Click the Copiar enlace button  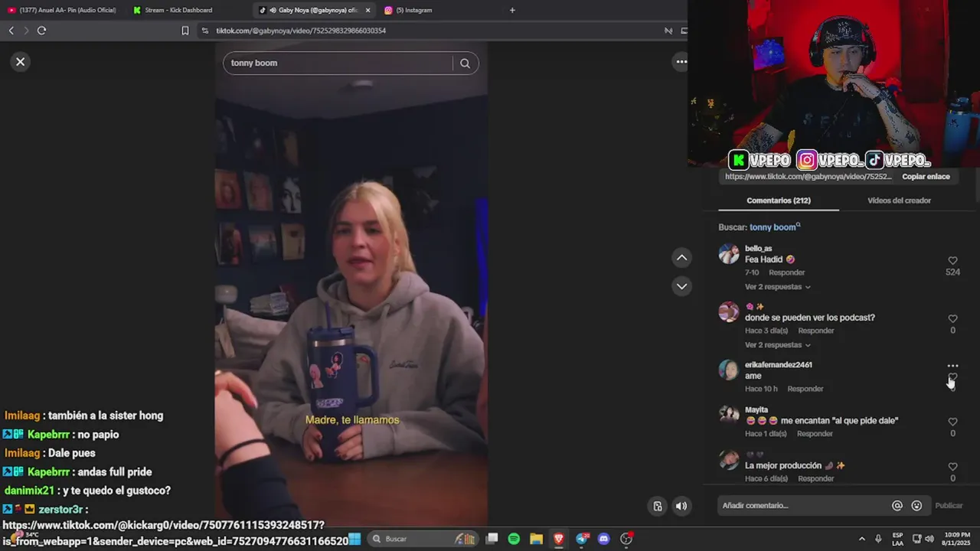click(926, 177)
